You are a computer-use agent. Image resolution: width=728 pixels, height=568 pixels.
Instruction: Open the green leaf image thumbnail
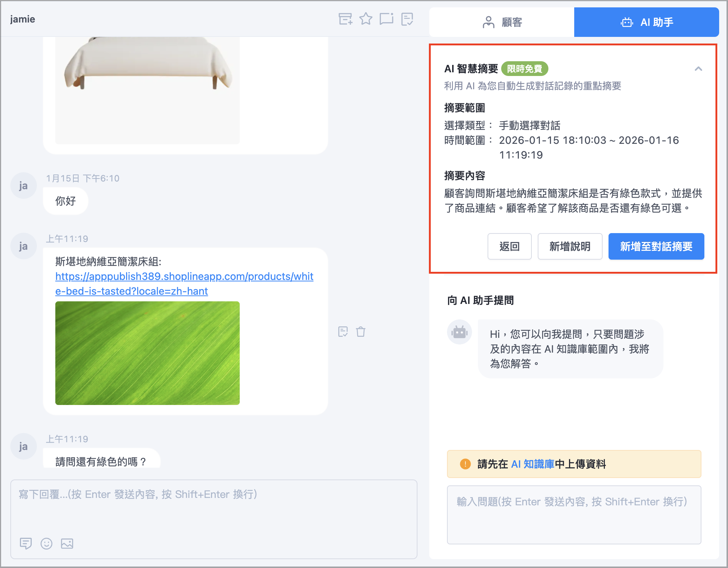click(x=148, y=353)
